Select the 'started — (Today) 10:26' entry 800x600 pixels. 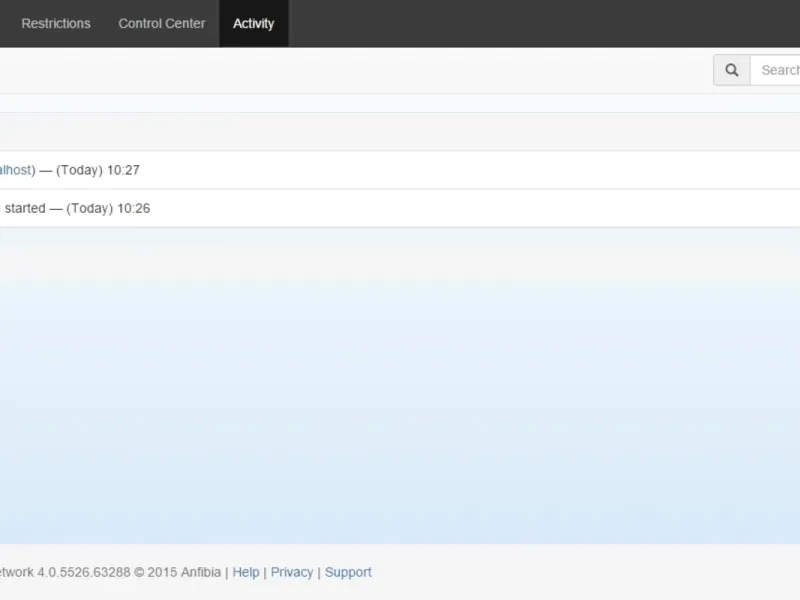click(x=400, y=208)
